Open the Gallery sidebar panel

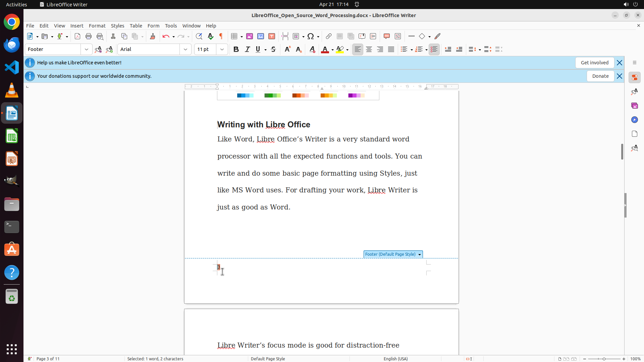tap(634, 106)
